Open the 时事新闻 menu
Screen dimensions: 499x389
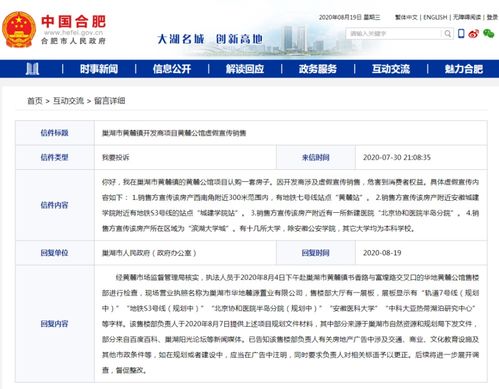click(x=99, y=69)
